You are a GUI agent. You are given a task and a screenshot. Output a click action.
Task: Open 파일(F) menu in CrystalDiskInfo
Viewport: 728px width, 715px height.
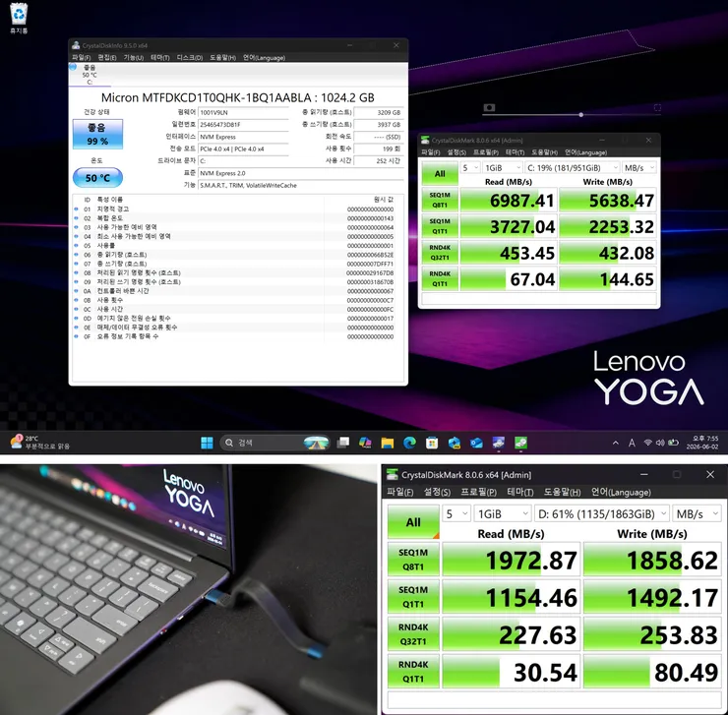click(x=82, y=58)
